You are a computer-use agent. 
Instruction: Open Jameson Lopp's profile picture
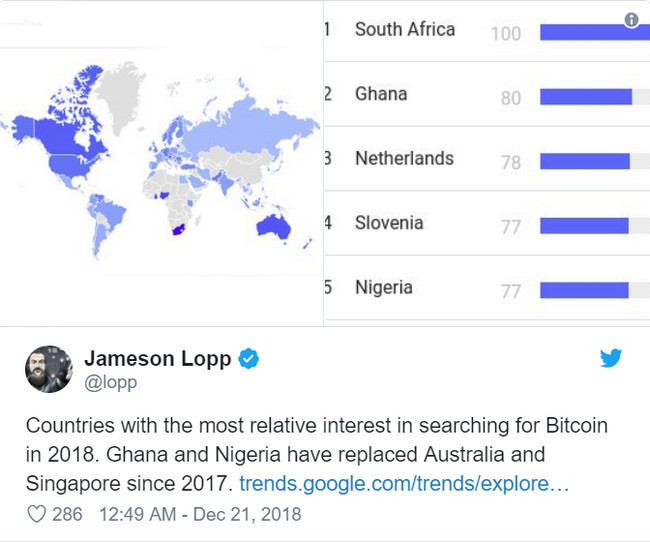click(49, 369)
